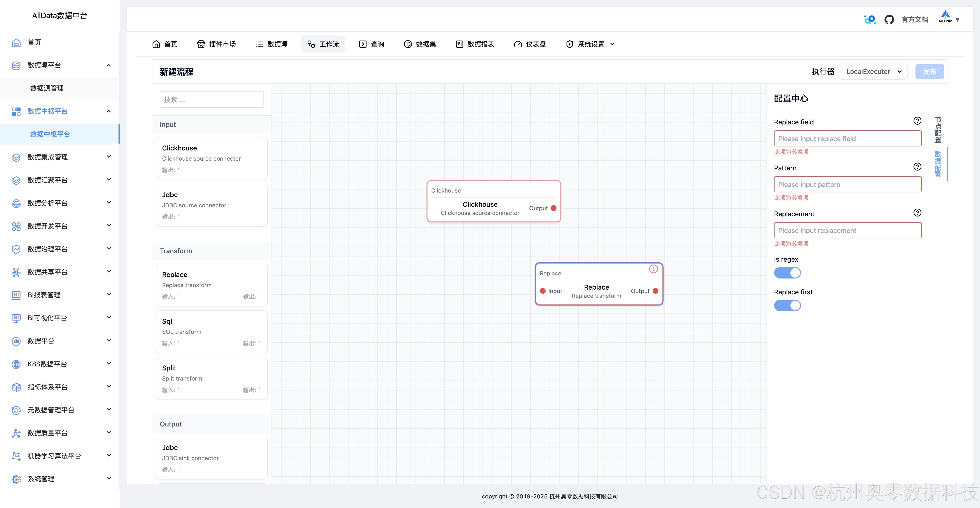
Task: Switch to the 数据配置 vertical tab
Action: coord(938,164)
